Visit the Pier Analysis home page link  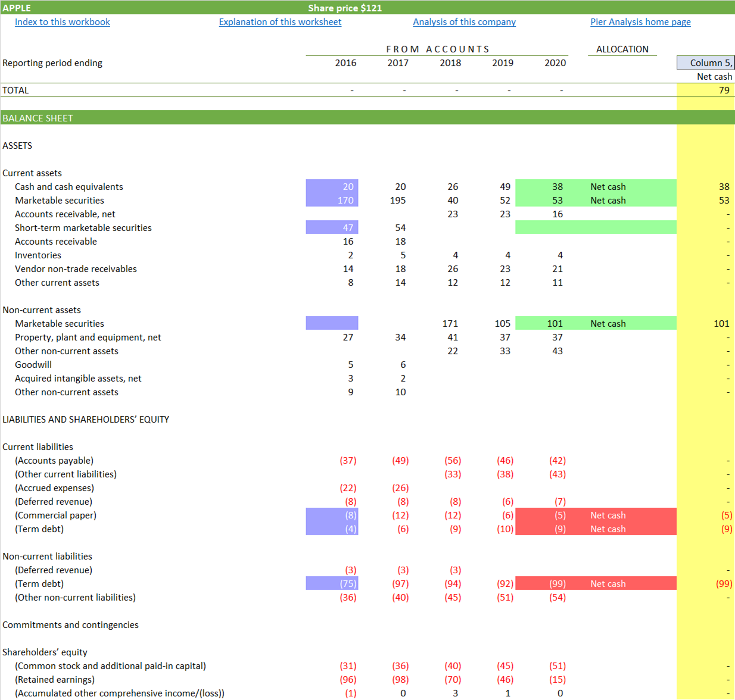click(640, 22)
